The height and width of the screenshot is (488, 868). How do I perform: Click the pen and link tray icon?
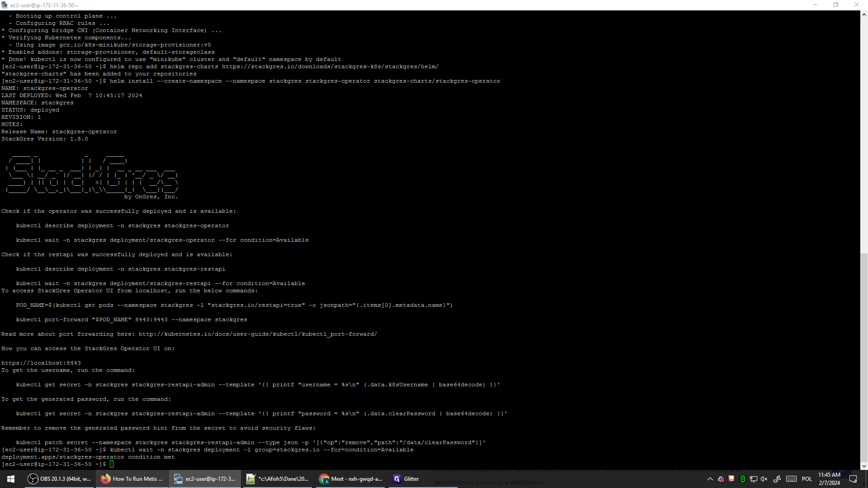tap(777, 479)
